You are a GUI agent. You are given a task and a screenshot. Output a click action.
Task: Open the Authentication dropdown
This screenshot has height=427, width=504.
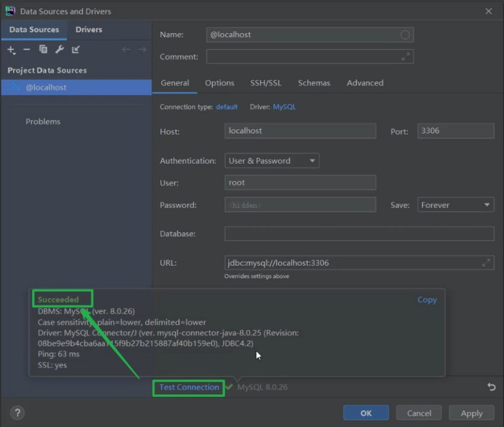pos(272,161)
